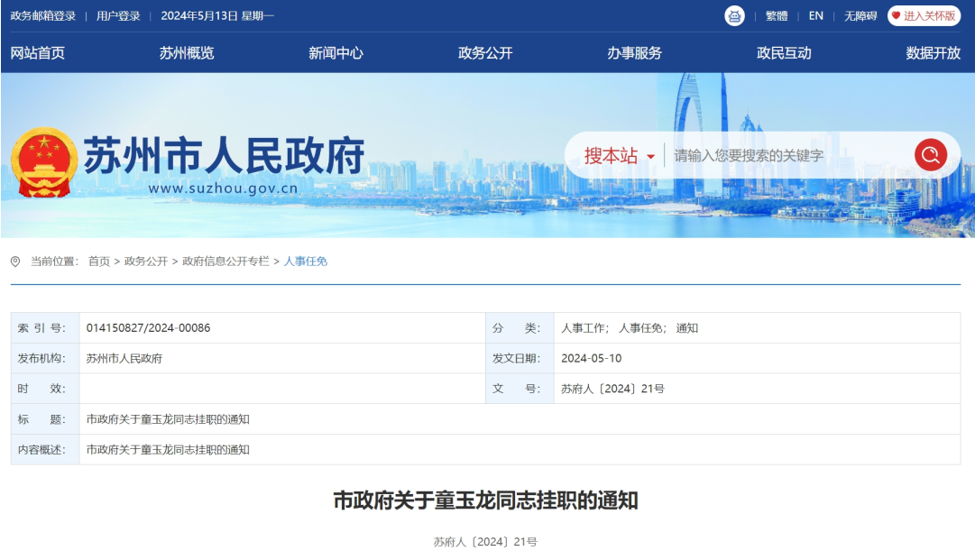Open 数据开放 navigation item
Image resolution: width=975 pixels, height=560 pixels.
933,53
